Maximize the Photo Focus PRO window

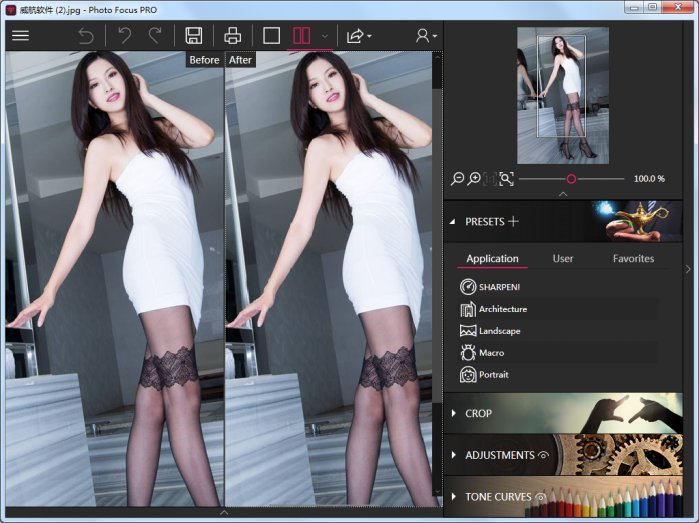[x=652, y=7]
